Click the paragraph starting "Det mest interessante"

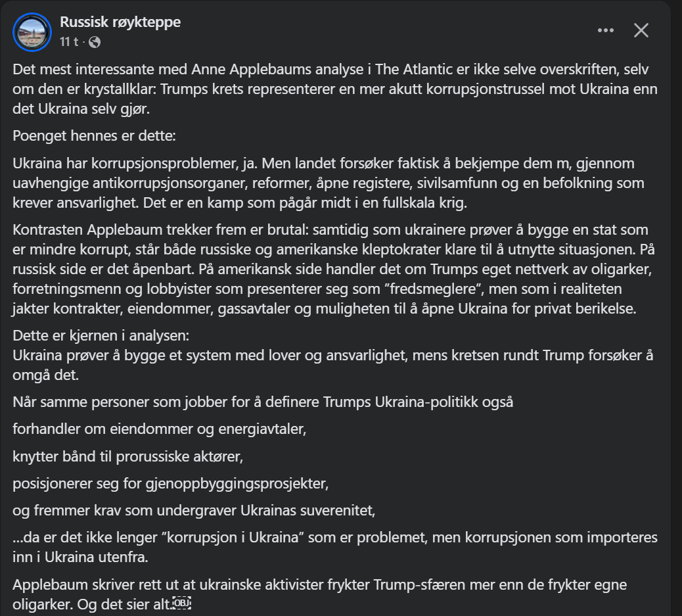pyautogui.click(x=335, y=88)
